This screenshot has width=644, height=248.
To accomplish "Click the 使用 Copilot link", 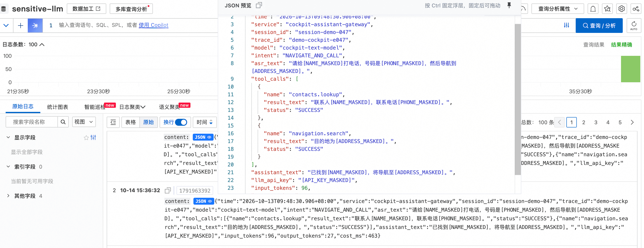I will pyautogui.click(x=154, y=25).
